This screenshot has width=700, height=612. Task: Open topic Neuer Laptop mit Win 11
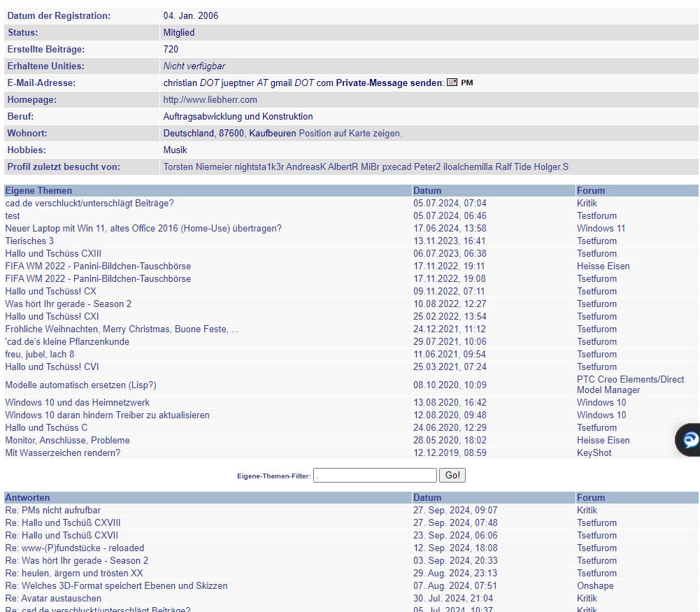(143, 228)
